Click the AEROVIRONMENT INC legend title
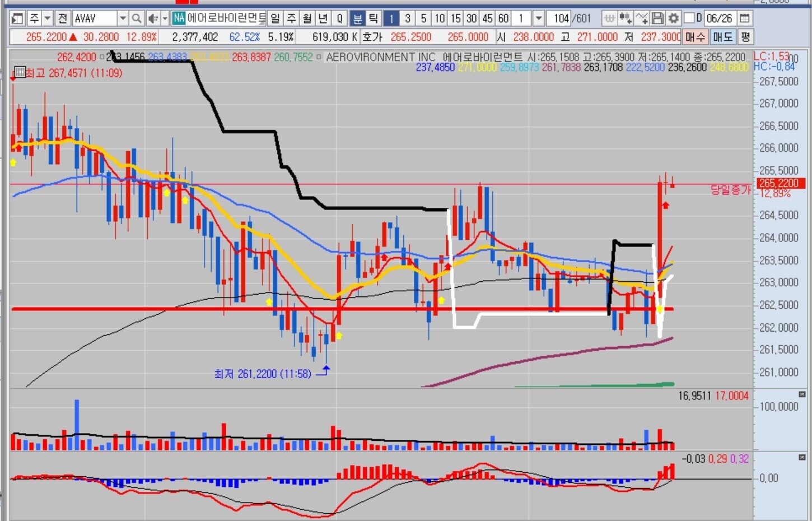 pos(381,57)
